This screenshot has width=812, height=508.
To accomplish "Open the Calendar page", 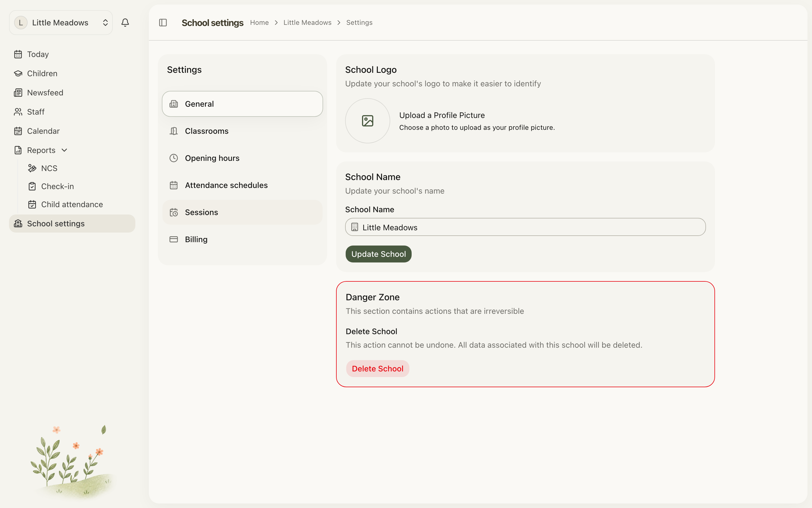I will (72, 131).
